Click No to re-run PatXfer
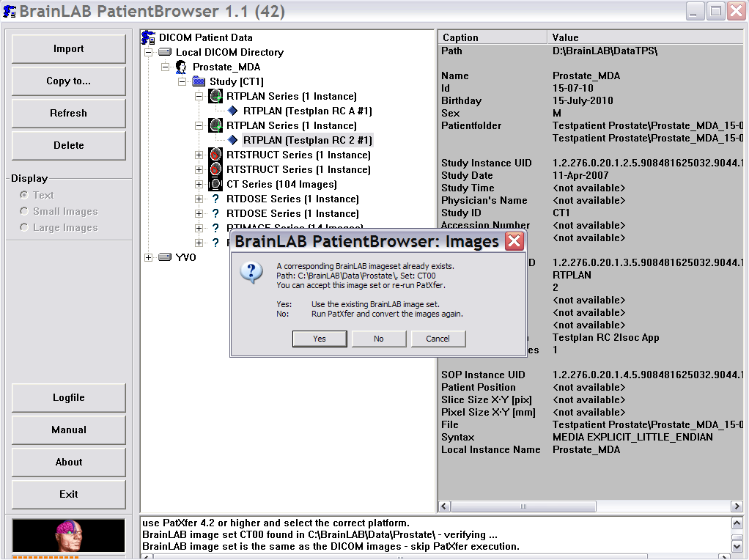Screen dimensions: 749x560 tap(379, 339)
